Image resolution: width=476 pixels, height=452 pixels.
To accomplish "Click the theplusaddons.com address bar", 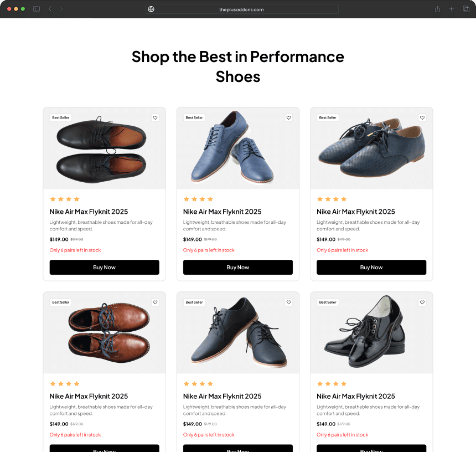I will click(x=241, y=9).
